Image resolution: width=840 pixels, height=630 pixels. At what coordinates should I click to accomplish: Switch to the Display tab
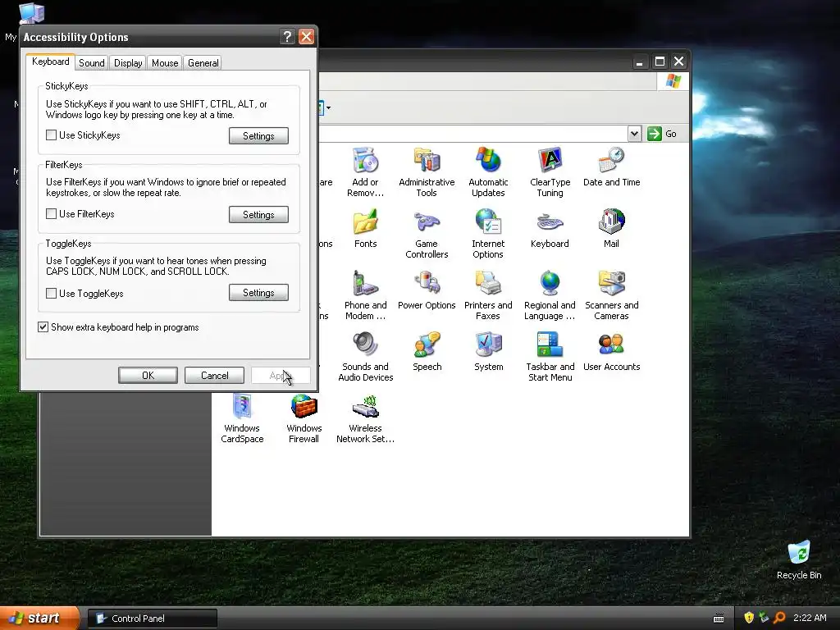pyautogui.click(x=128, y=62)
